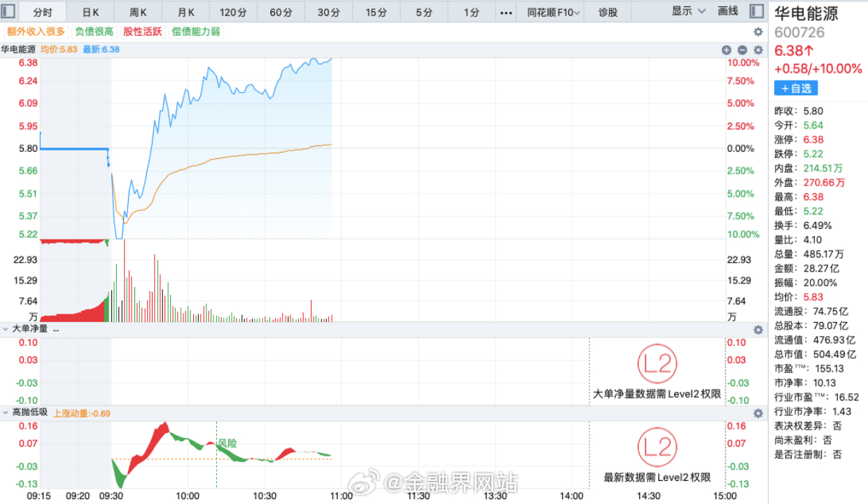
Task: Click L2 badge in 大单净量 panel
Action: pos(657,364)
